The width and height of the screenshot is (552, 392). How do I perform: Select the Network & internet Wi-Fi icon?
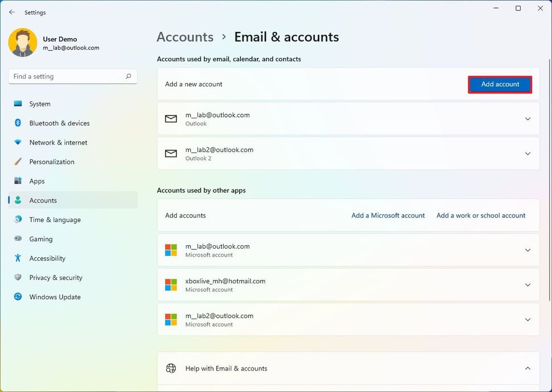18,142
